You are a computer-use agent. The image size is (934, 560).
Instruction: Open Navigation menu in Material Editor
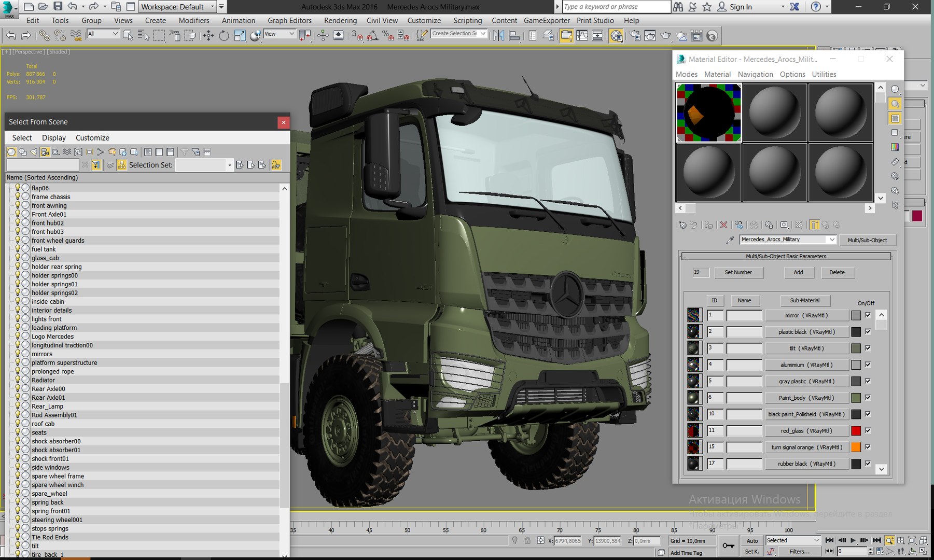tap(755, 74)
